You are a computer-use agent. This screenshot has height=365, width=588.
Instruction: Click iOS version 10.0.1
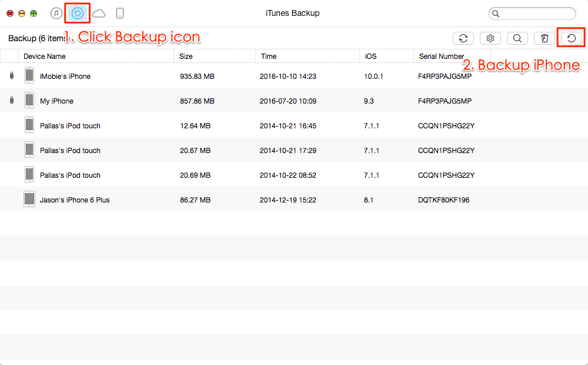pos(373,76)
